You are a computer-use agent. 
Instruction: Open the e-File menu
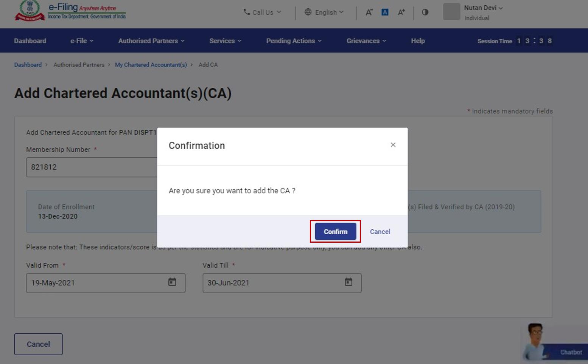pos(81,41)
